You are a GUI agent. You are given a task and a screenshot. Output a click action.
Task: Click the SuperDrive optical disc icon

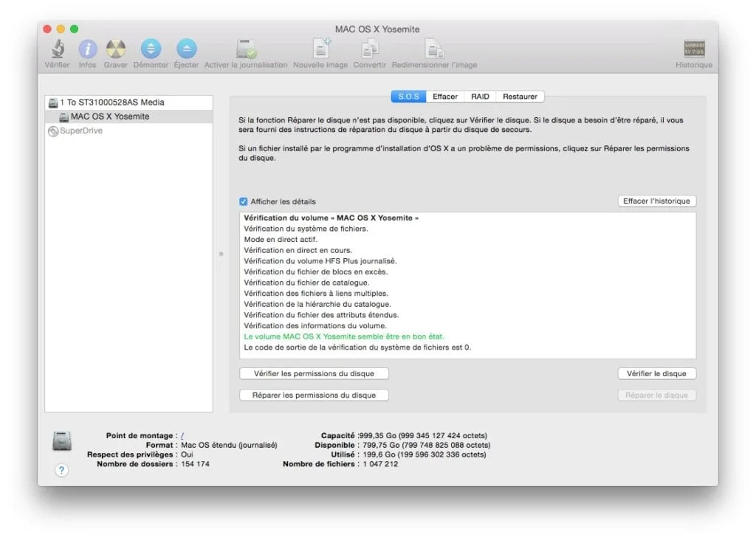[x=53, y=131]
